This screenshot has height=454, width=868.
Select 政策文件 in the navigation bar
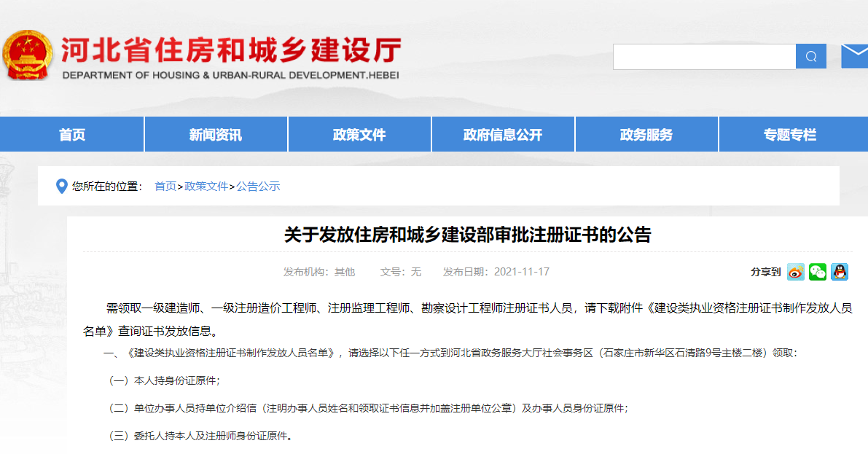click(x=359, y=135)
